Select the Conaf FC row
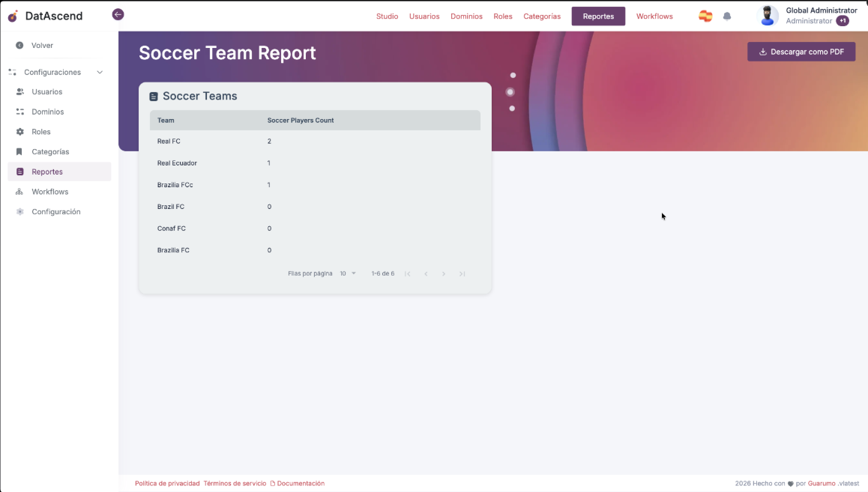This screenshot has width=868, height=492. (315, 228)
